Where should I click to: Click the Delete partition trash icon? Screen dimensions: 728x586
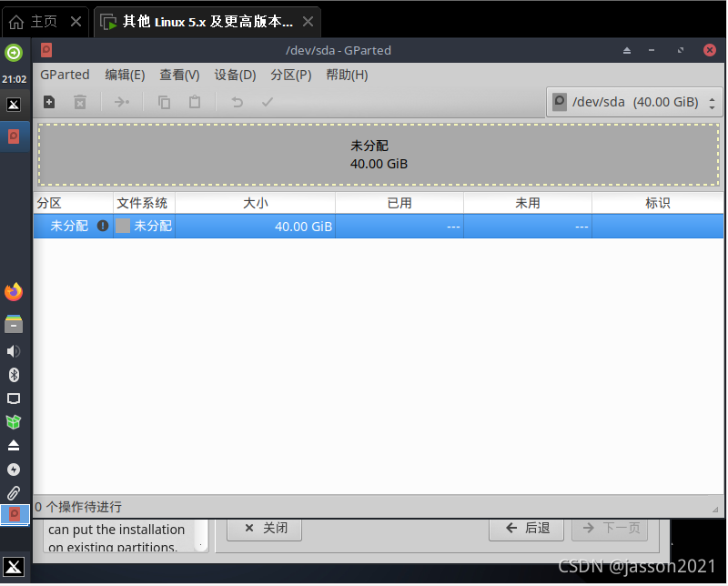pos(80,102)
